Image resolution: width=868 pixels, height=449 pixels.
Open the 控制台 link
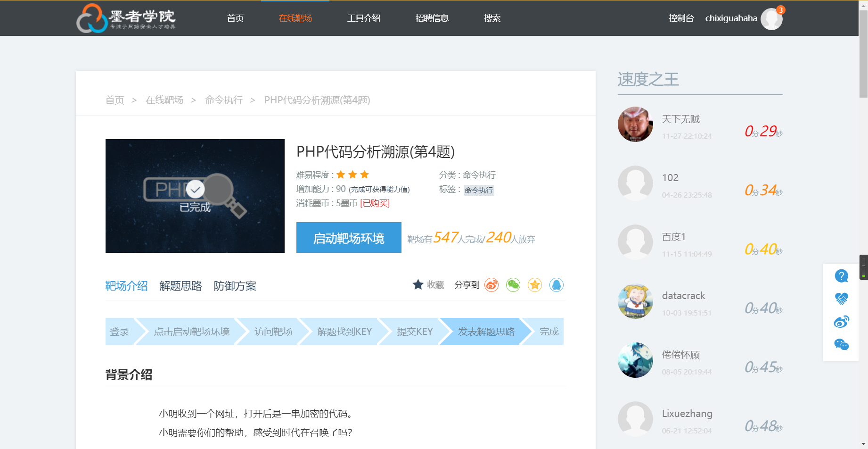click(x=680, y=18)
